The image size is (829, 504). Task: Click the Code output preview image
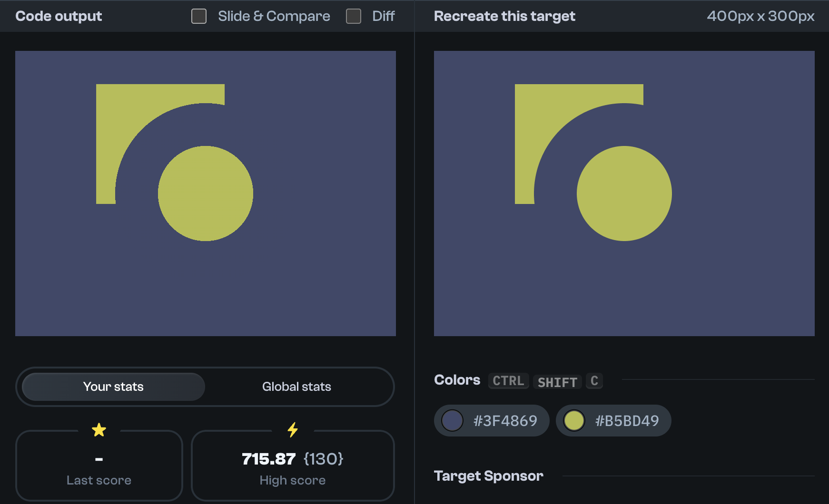click(x=206, y=194)
